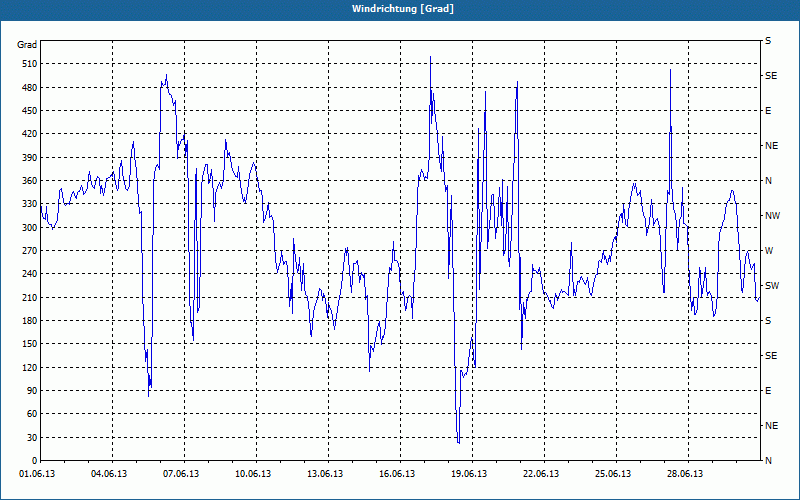This screenshot has width=800, height=500.
Task: Click the 330 y-axis value
Action: click(29, 204)
